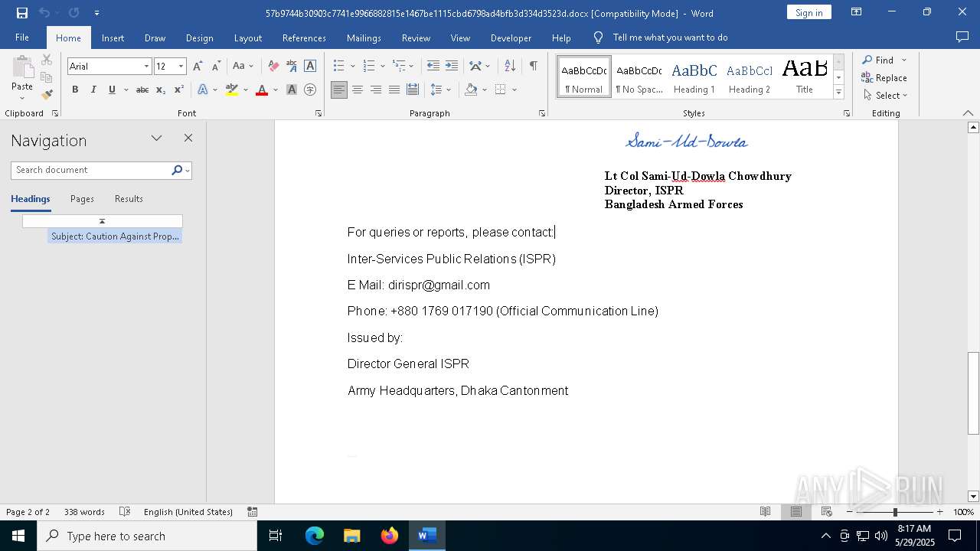Open the Comments pane icon
This screenshot has width=980, height=551.
[962, 37]
